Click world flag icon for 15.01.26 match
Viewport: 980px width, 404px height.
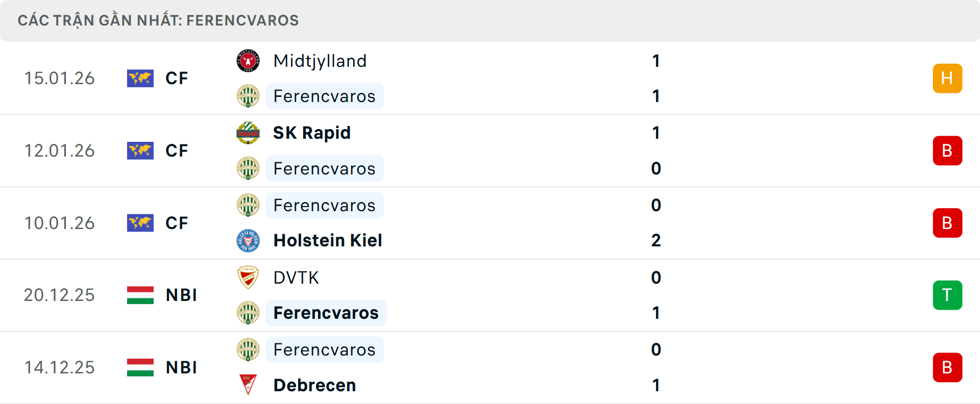tap(140, 79)
